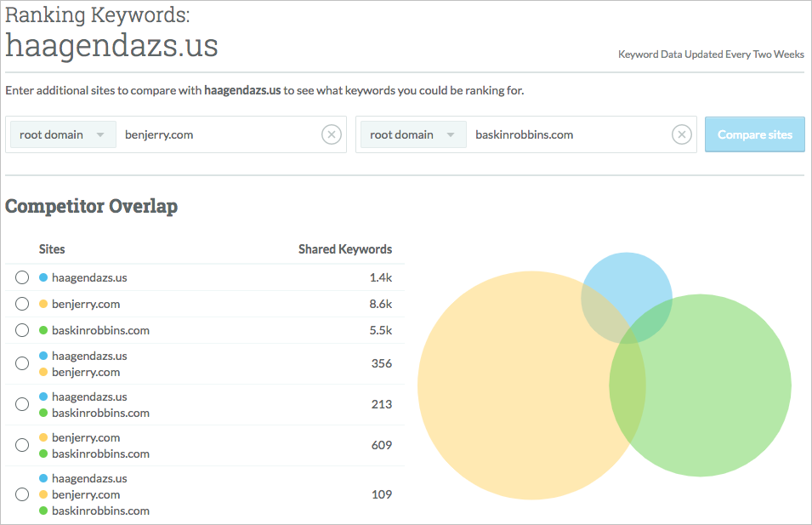The image size is (812, 525).
Task: Open root domain dropdown beside baskinrobbins.com
Action: 413,134
